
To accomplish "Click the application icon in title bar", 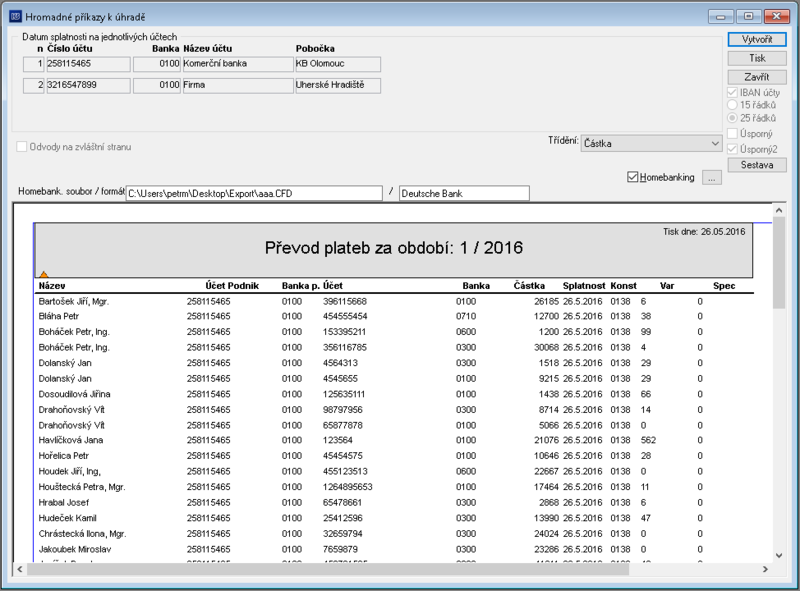I will pyautogui.click(x=16, y=17).
